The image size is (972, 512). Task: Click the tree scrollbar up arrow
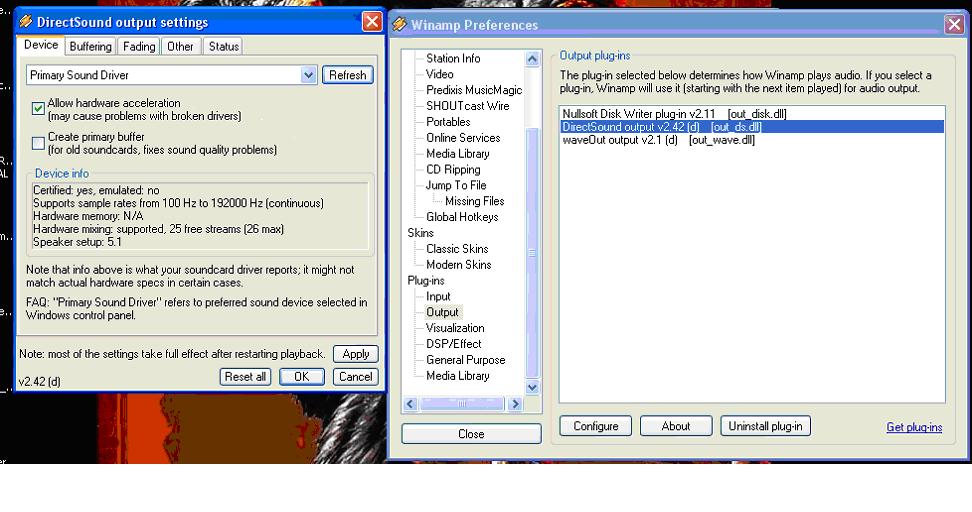coord(532,59)
